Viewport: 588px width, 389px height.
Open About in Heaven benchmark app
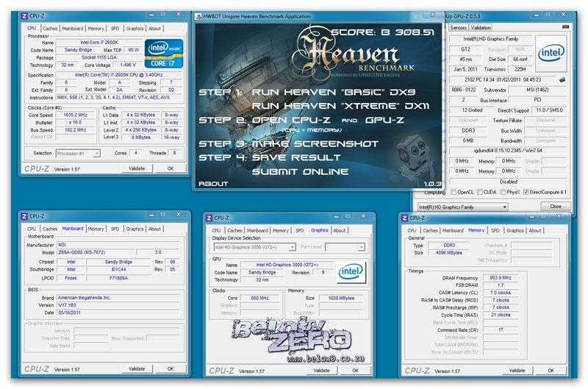point(213,184)
